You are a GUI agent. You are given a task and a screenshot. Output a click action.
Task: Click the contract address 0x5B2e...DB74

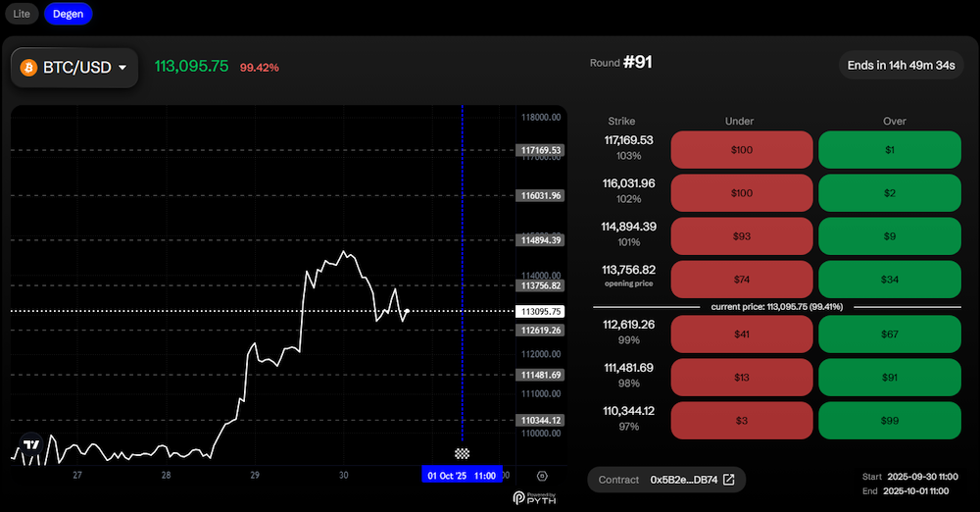[x=684, y=480]
